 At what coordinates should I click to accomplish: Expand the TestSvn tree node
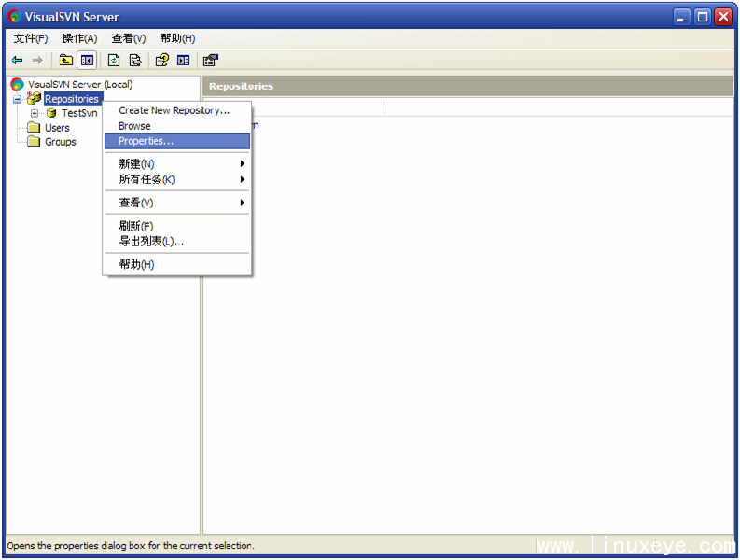34,113
